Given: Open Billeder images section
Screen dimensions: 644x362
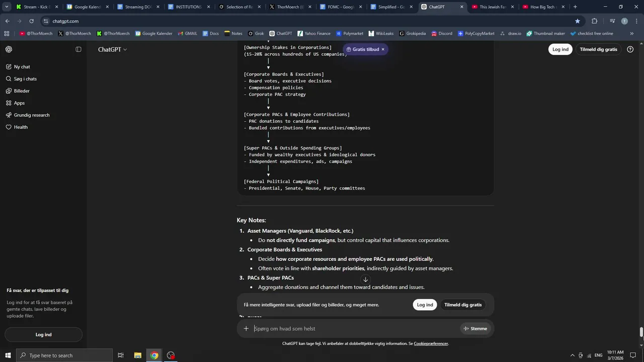Looking at the screenshot, I should click(x=43, y=91).
